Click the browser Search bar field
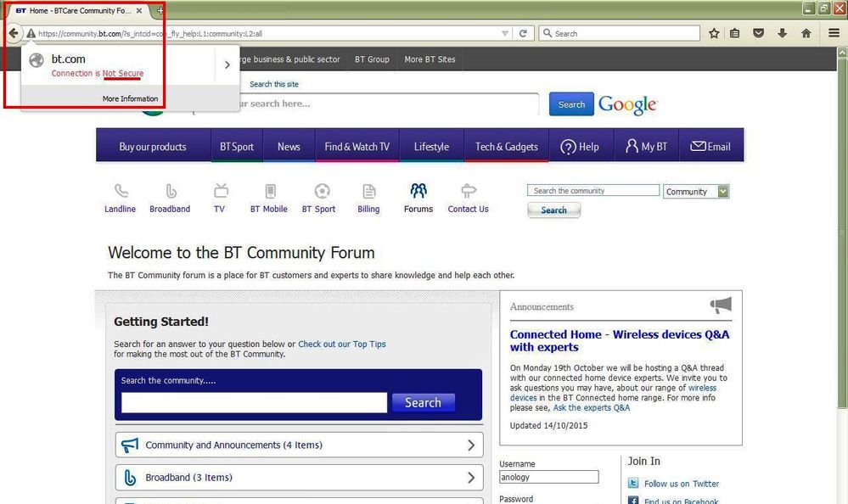The height and width of the screenshot is (504, 848). 619,34
